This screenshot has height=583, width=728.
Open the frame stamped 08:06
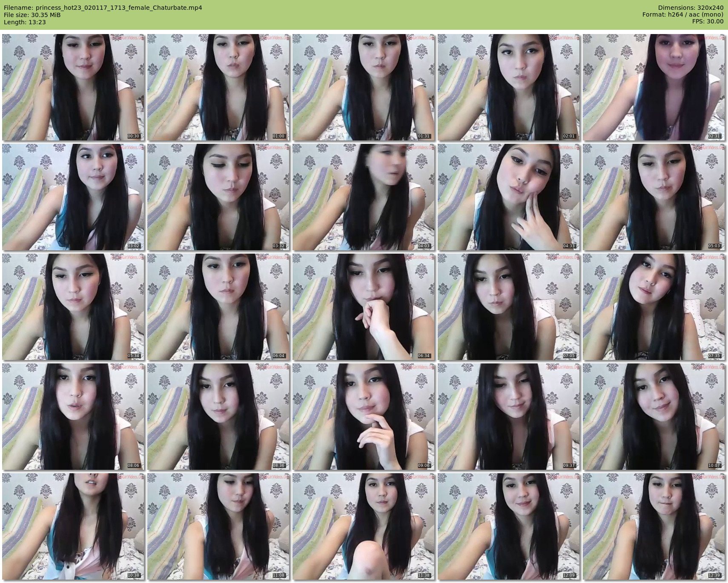click(x=73, y=417)
